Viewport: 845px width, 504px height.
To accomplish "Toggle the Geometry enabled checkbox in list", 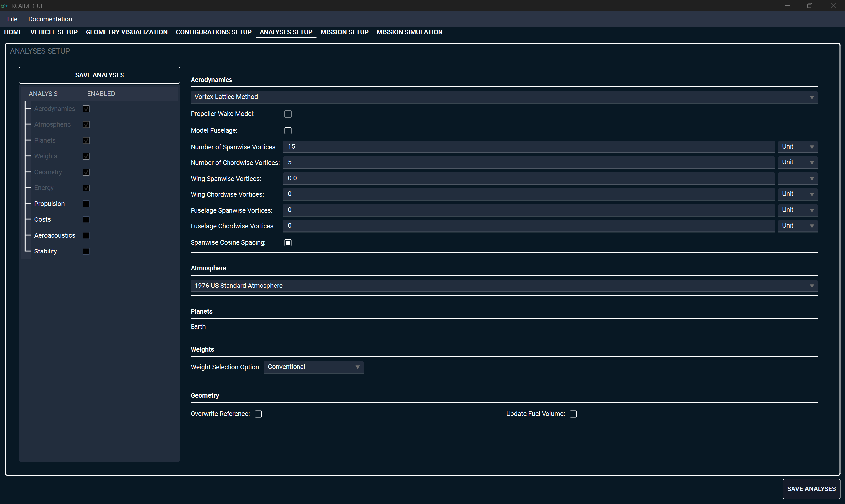I will pos(86,172).
